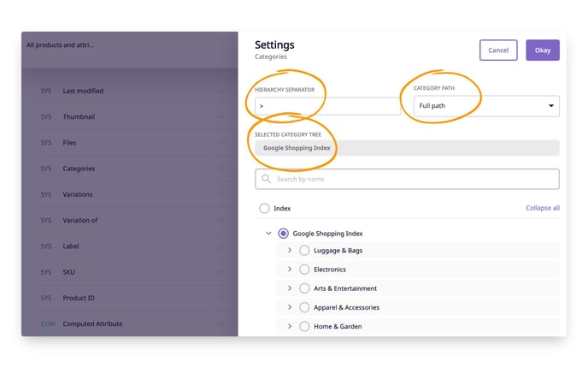The height and width of the screenshot is (368, 588).
Task: Select the Google Shopping Index radio button
Action: click(283, 233)
